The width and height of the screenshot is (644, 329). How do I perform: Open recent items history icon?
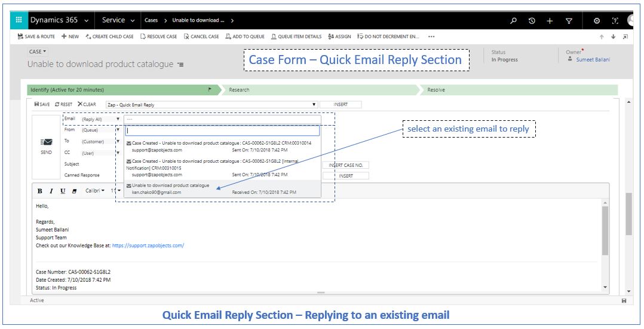pos(532,20)
